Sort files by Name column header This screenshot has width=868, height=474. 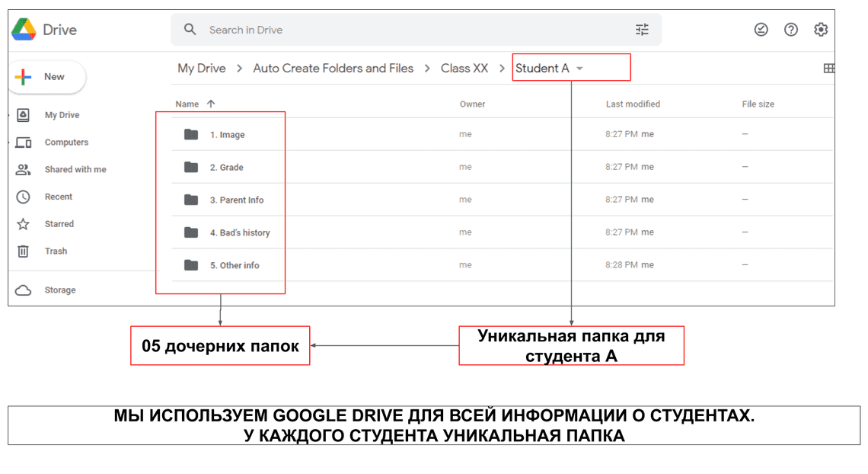point(187,104)
